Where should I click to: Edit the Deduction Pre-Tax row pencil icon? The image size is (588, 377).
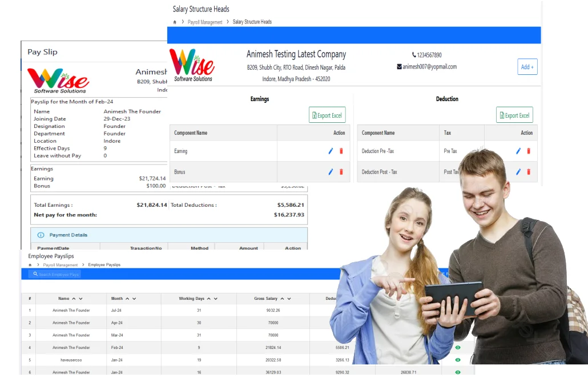[x=518, y=151]
